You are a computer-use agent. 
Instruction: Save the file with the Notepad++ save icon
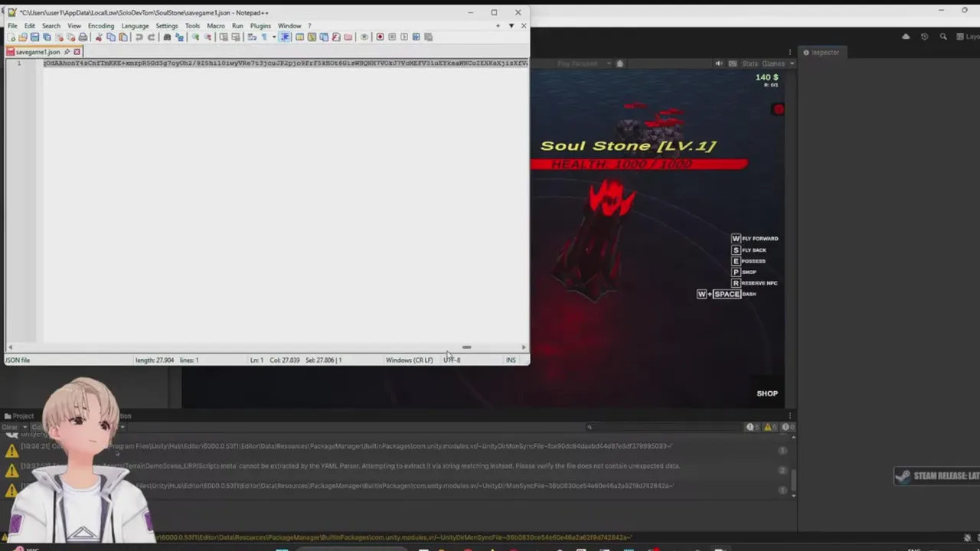34,37
